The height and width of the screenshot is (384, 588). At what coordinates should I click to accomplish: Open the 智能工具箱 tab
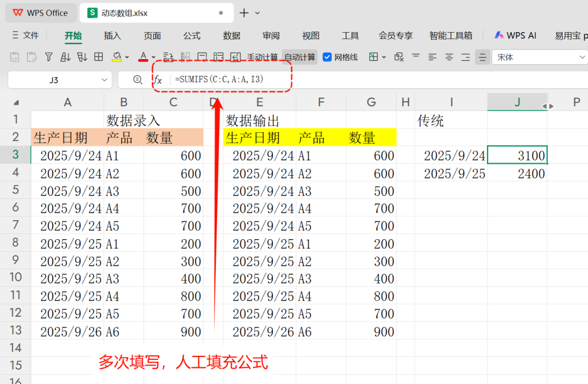pos(451,36)
